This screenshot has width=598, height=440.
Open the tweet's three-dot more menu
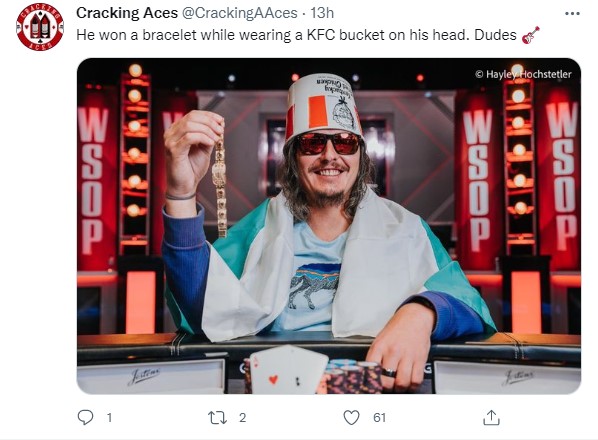572,13
